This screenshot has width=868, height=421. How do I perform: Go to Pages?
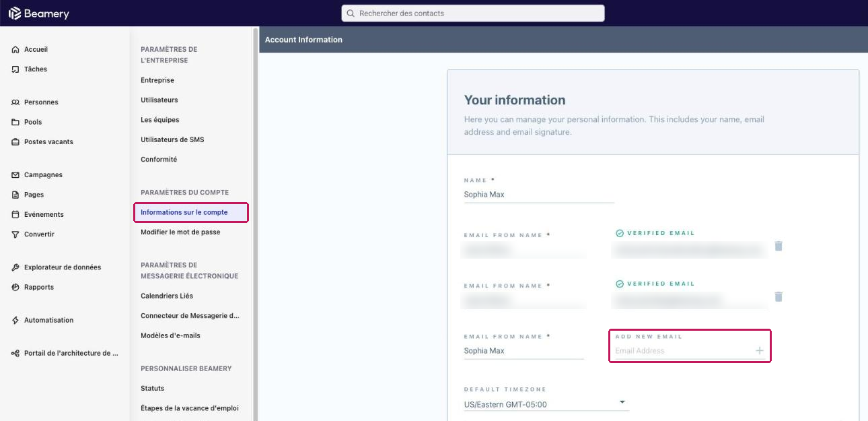(34, 195)
